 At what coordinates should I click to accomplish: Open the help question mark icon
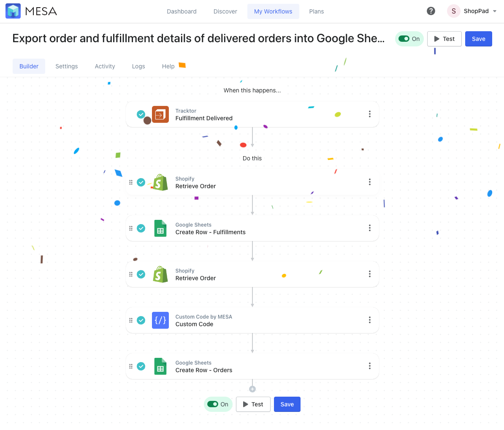tap(431, 11)
